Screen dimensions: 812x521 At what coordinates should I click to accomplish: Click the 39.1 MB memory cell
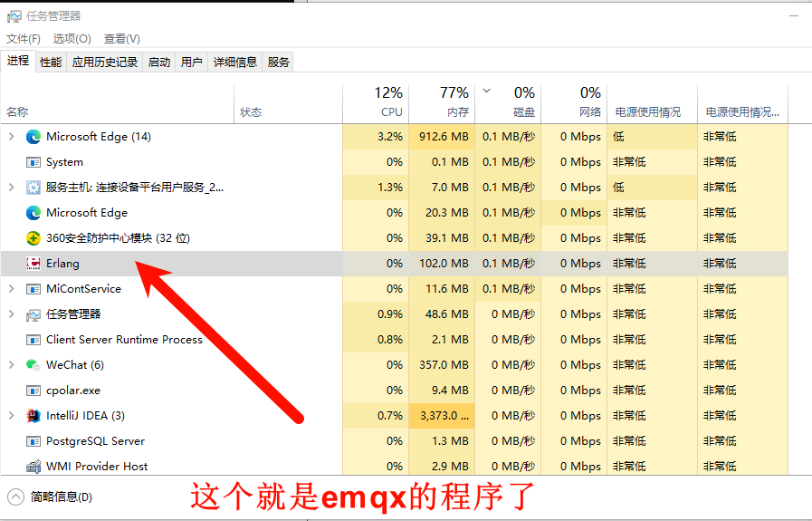point(442,238)
